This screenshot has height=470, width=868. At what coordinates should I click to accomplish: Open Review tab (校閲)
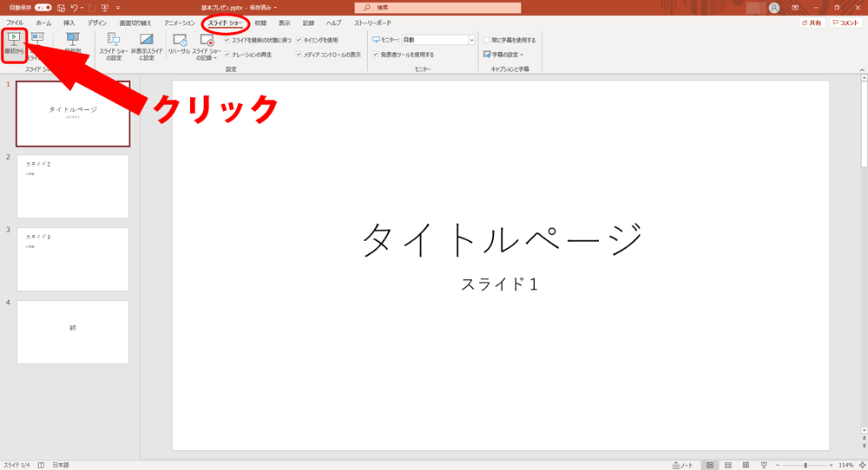[x=260, y=23]
